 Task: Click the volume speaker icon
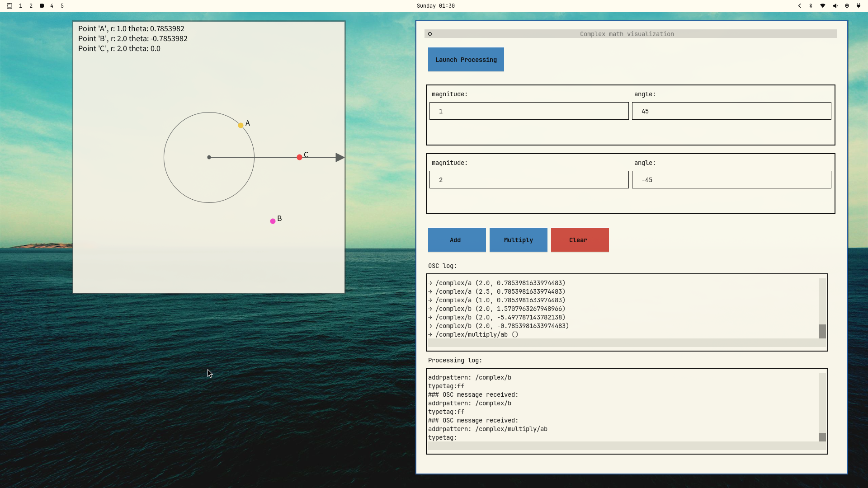pyautogui.click(x=835, y=6)
